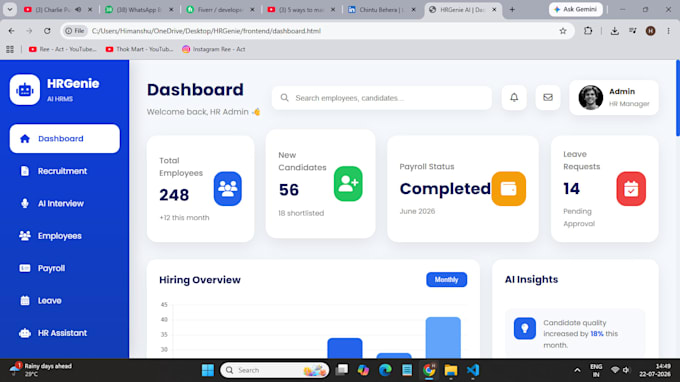Click the notifications bell icon
The width and height of the screenshot is (680, 382).
514,98
